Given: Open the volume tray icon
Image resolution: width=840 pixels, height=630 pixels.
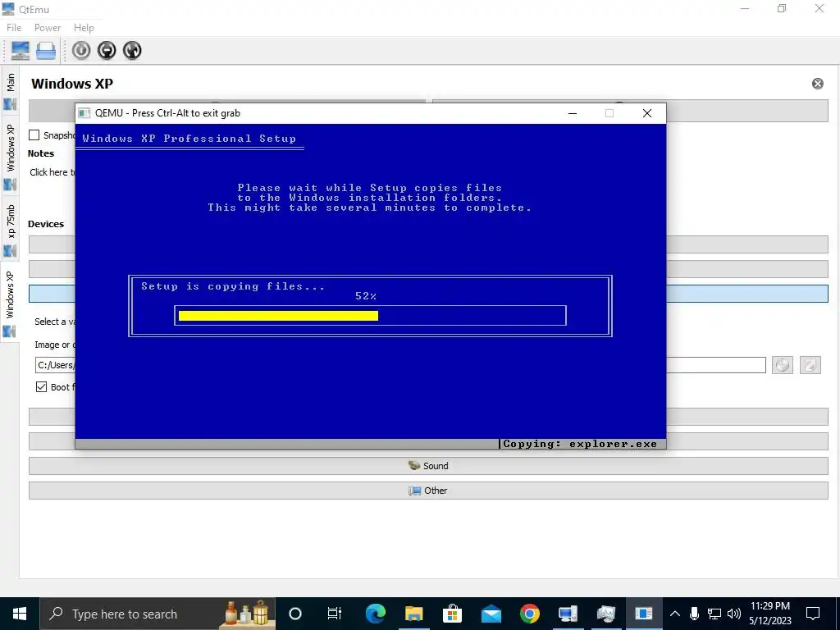Looking at the screenshot, I should [x=734, y=614].
